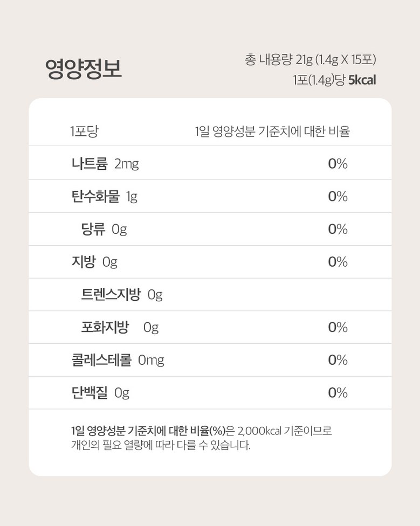Click the 나트륨 2mg row label
The image size is (420, 526).
tap(105, 164)
